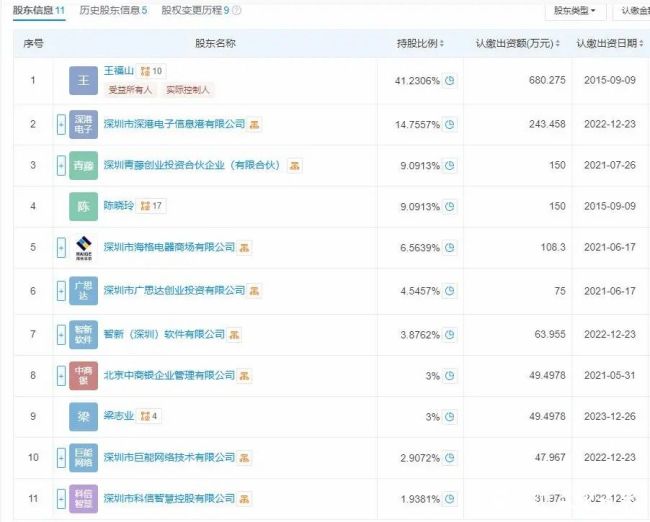This screenshot has height=522, width=650.
Task: Select amount cell 63.955
Action: pyautogui.click(x=550, y=334)
